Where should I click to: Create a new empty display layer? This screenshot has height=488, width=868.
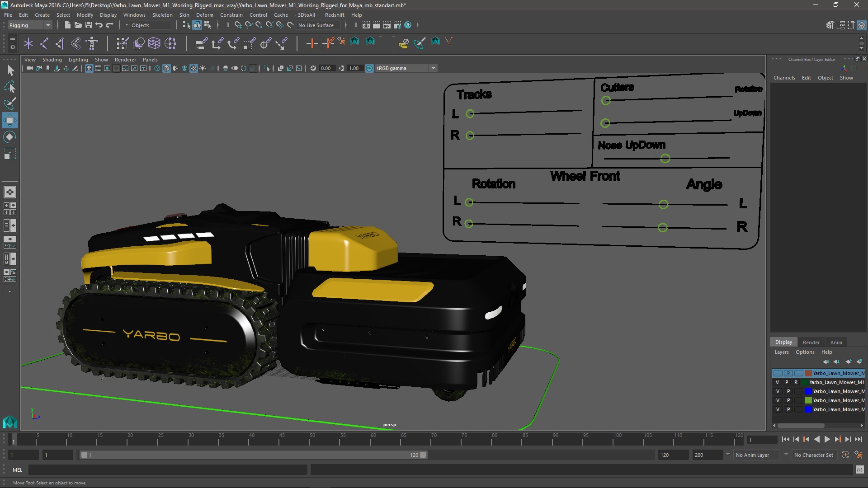[x=849, y=361]
